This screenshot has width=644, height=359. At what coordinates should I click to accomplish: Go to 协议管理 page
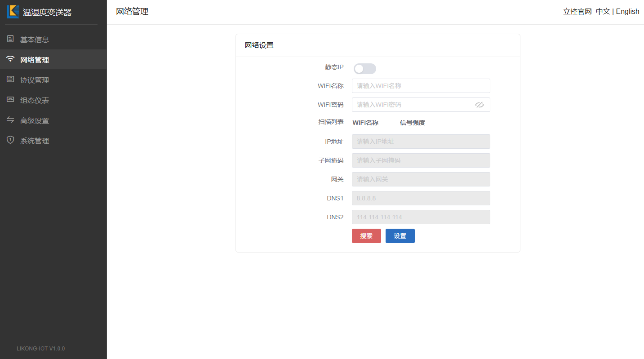pos(53,80)
